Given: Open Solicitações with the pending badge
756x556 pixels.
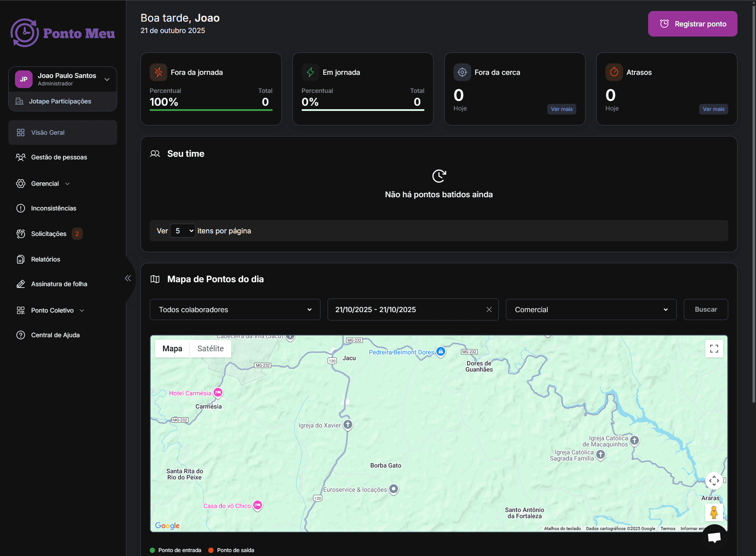Looking at the screenshot, I should [48, 234].
